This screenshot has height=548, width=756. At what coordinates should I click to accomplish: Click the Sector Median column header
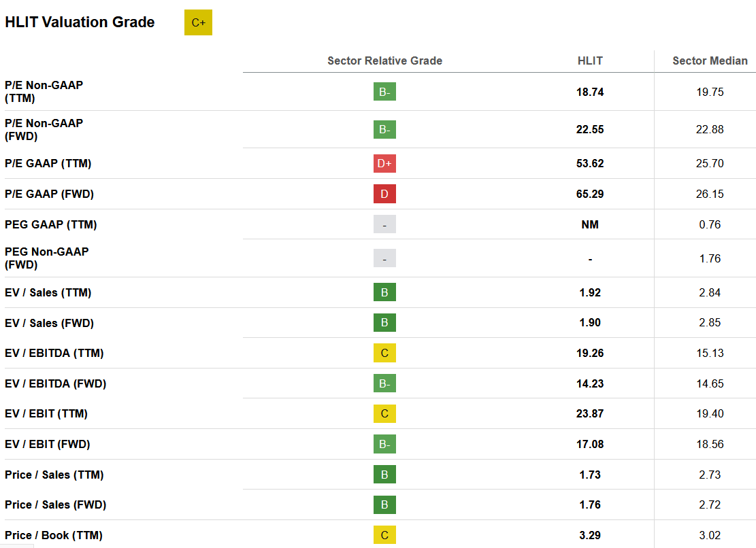click(x=710, y=61)
